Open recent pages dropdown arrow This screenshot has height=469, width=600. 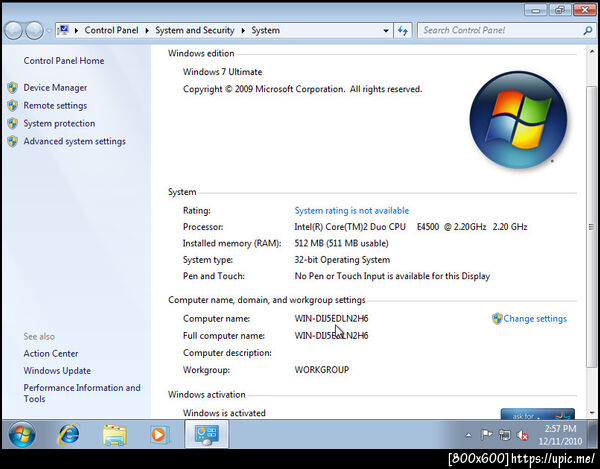click(x=49, y=31)
